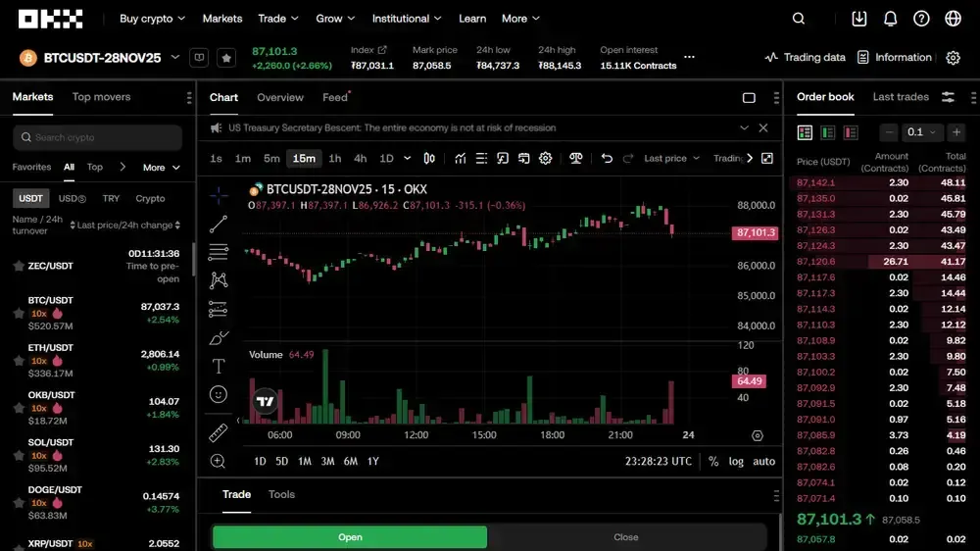980x551 pixels.
Task: Decrease the order book price step with minus
Action: (x=889, y=132)
